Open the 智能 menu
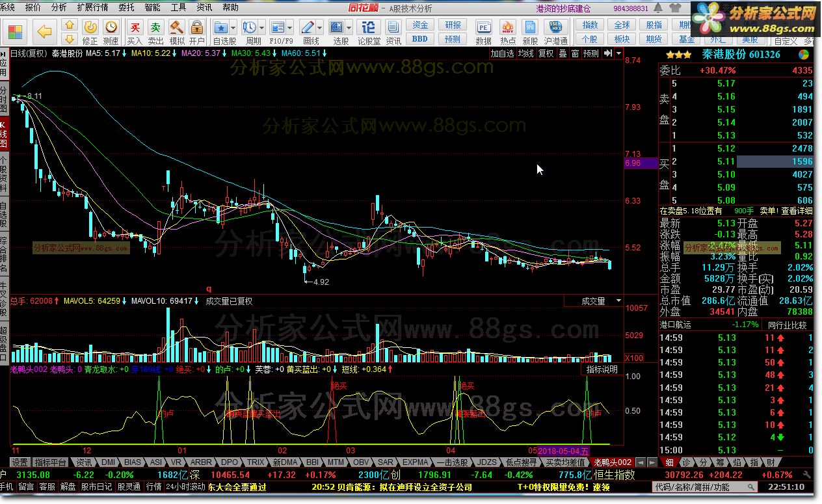 tap(152, 7)
